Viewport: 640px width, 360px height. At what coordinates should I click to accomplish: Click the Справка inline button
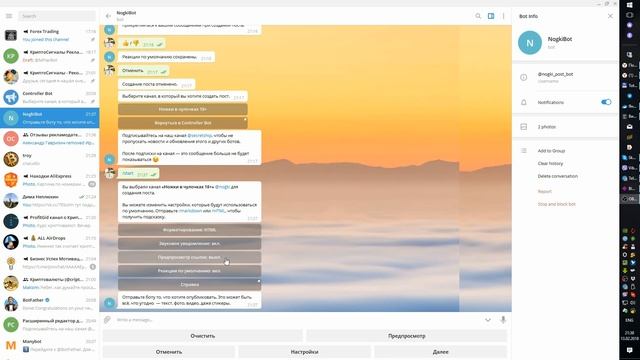click(189, 284)
